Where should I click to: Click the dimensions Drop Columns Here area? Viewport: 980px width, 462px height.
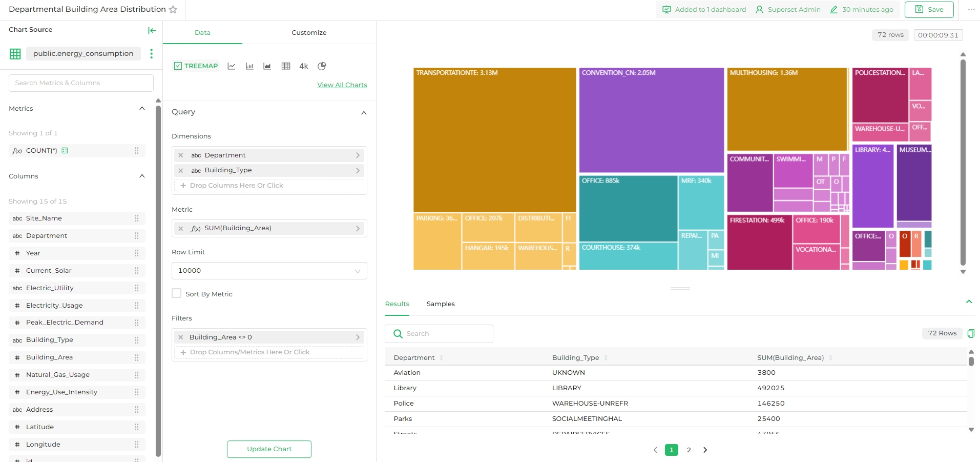(x=269, y=186)
